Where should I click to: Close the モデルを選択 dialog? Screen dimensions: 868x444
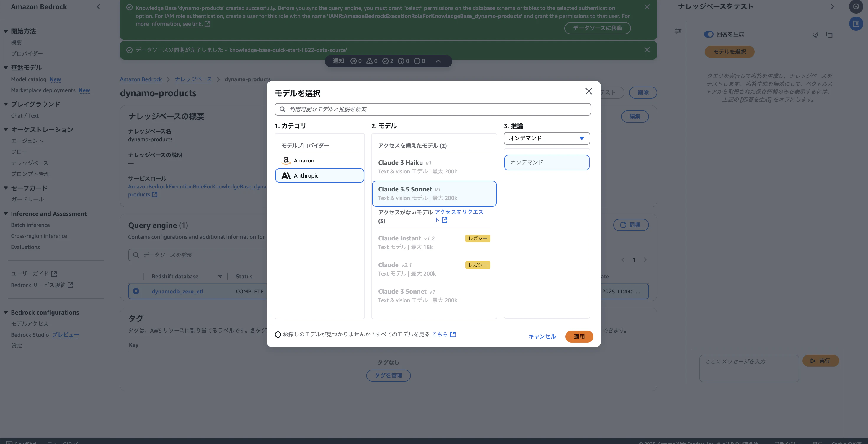(x=588, y=91)
